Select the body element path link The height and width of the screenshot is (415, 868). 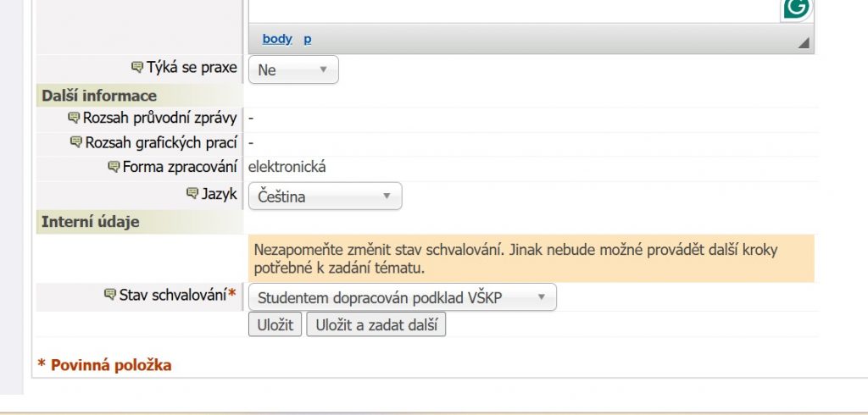point(277,39)
